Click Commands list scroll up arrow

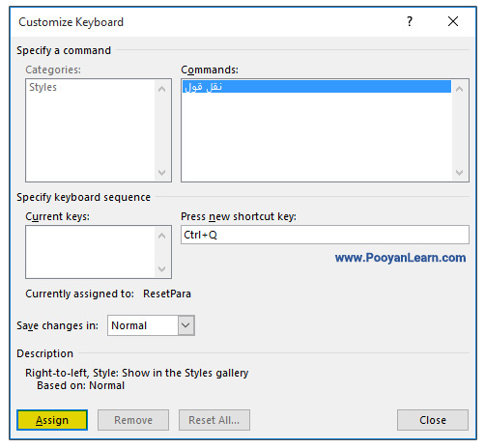click(x=460, y=89)
